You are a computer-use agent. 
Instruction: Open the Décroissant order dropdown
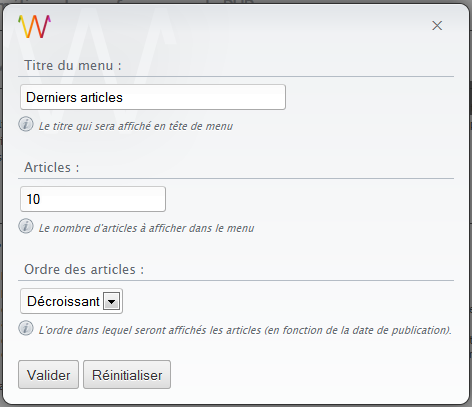click(x=71, y=301)
